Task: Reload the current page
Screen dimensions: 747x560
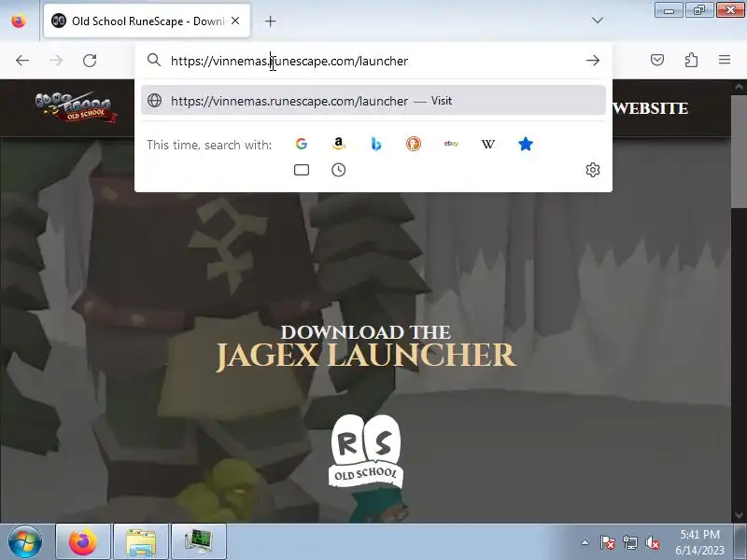Action: click(90, 61)
